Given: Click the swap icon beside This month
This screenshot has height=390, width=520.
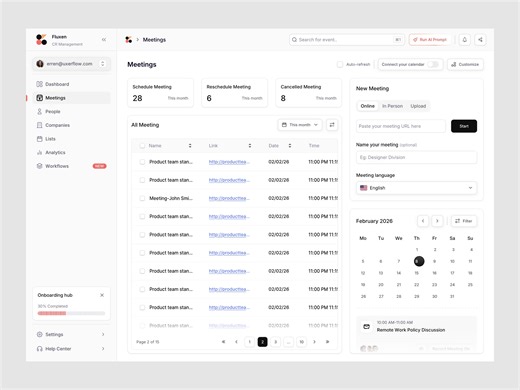Looking at the screenshot, I should (x=332, y=125).
